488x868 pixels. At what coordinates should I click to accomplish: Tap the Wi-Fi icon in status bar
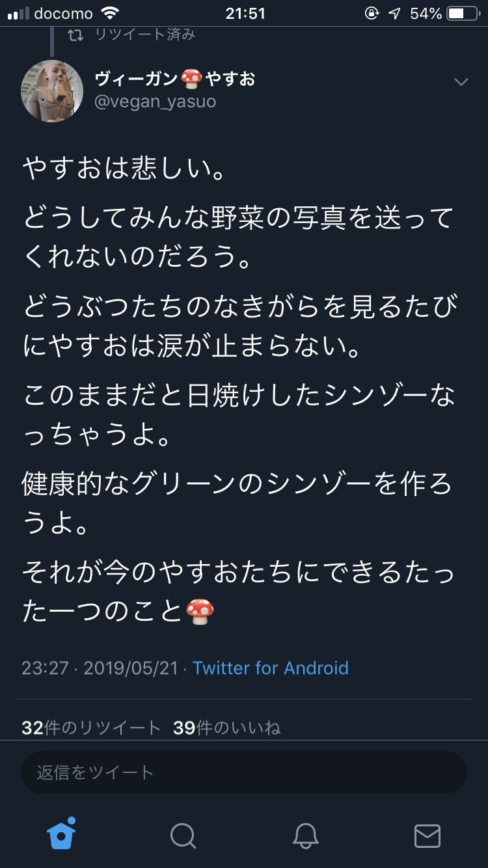[x=111, y=13]
